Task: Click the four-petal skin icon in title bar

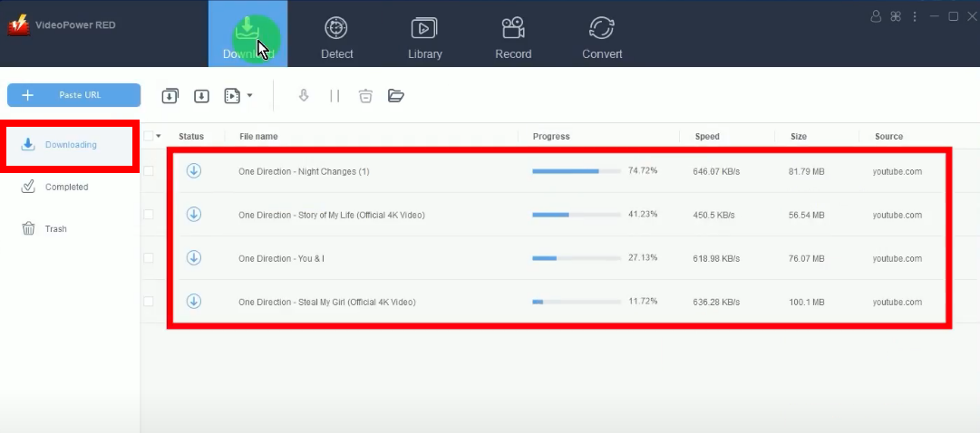Action: (x=896, y=16)
